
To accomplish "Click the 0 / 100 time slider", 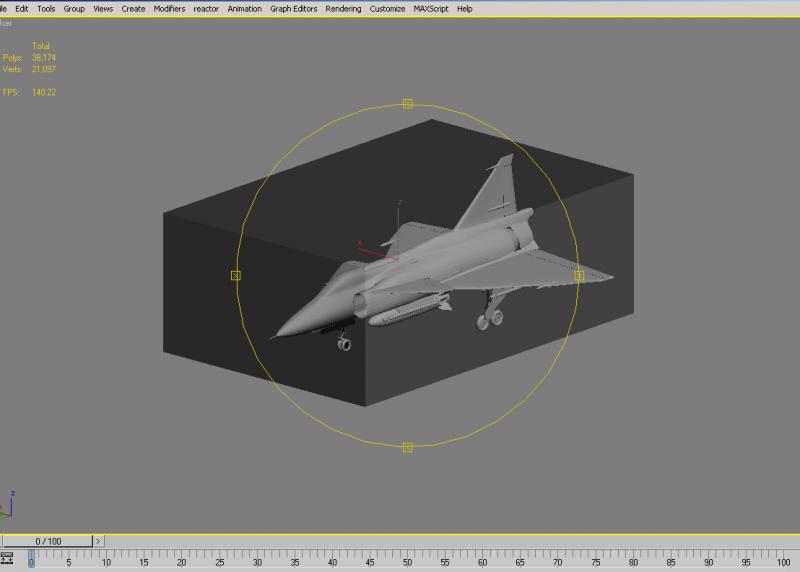I will click(47, 541).
